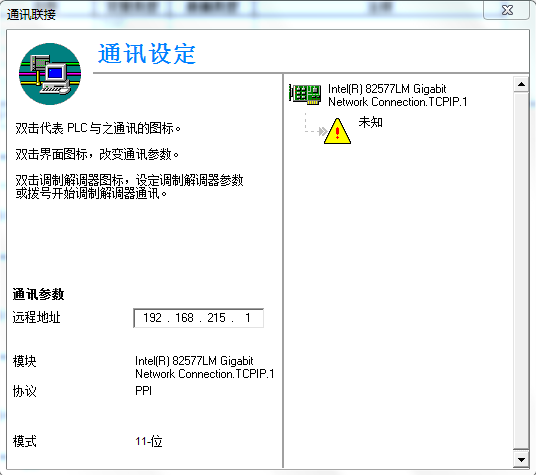Click the 通讯参数 section title
Image resolution: width=536 pixels, height=475 pixels.
38,294
